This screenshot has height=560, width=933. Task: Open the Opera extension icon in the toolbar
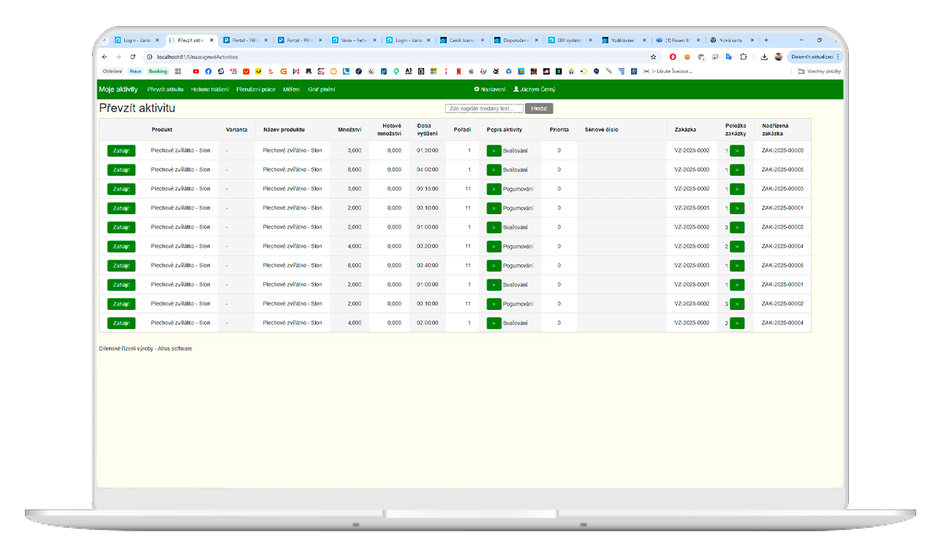(673, 56)
